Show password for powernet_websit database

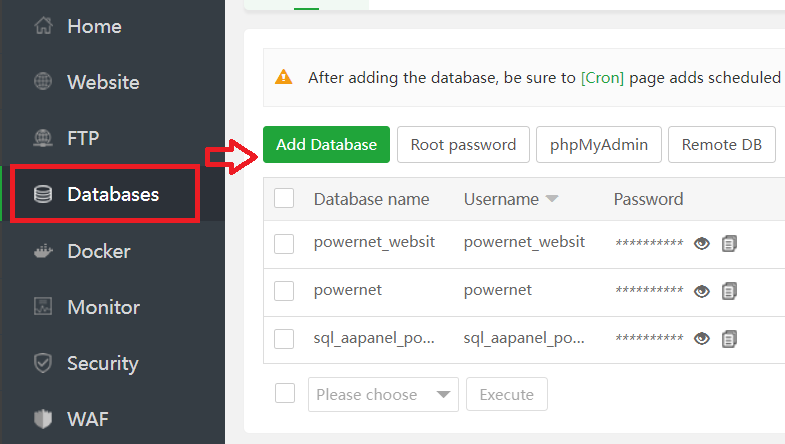(x=702, y=243)
